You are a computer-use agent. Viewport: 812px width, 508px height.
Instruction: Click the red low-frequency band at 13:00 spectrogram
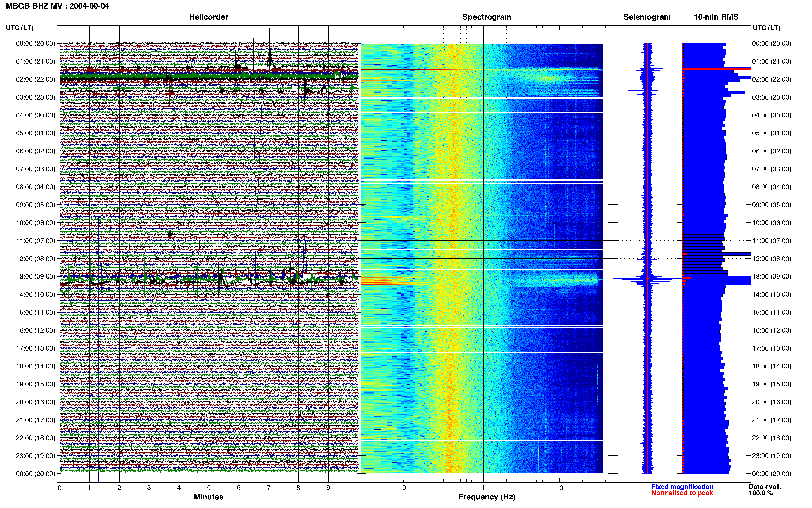click(x=386, y=281)
